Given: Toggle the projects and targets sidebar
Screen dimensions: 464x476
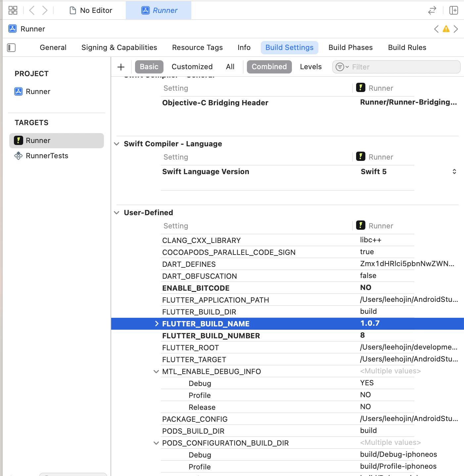Looking at the screenshot, I should [11, 48].
